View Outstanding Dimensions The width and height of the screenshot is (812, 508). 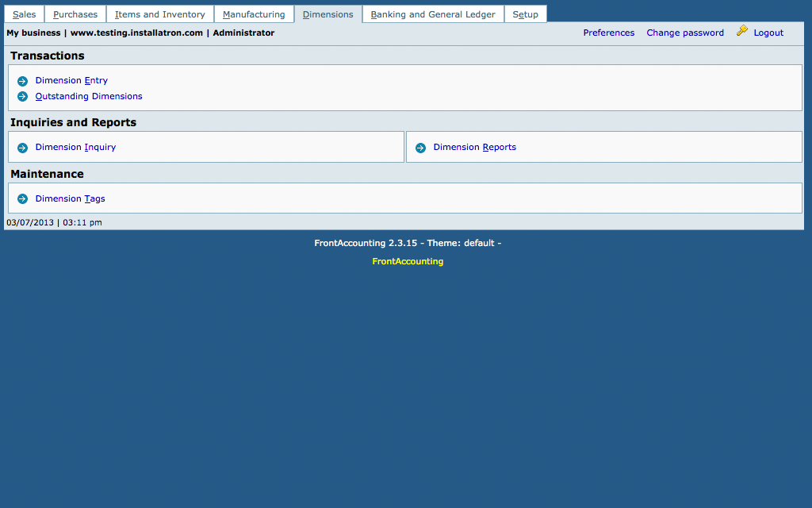coord(89,96)
